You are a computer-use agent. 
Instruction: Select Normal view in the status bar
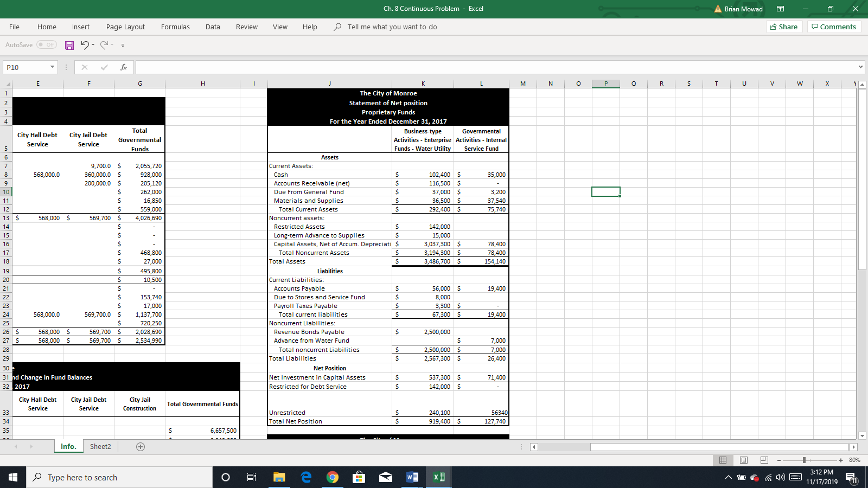[723, 460]
